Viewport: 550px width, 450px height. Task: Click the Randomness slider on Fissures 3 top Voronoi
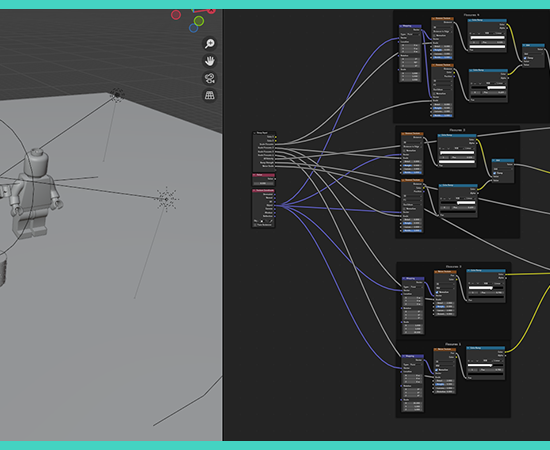click(412, 173)
